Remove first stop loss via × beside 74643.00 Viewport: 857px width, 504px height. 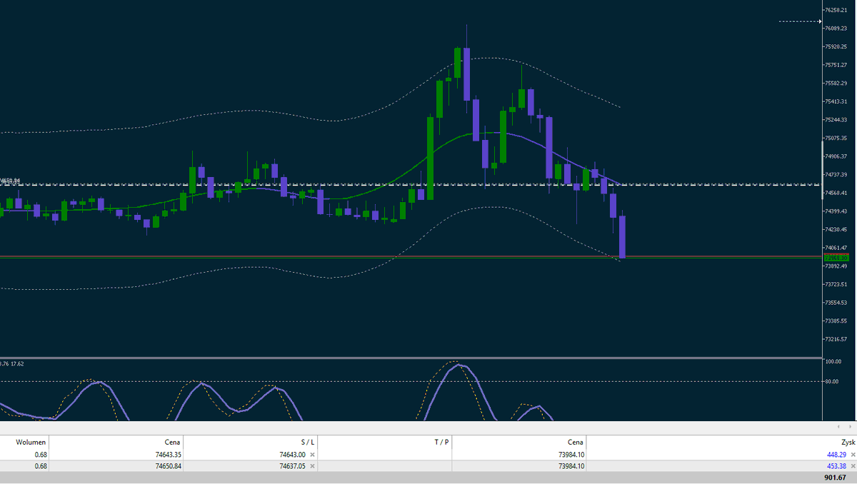[312, 453]
